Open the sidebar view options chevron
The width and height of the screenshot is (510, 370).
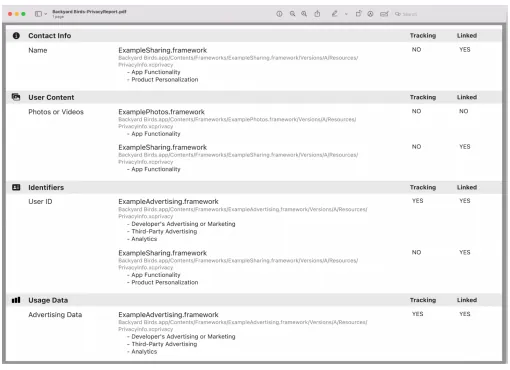point(46,14)
